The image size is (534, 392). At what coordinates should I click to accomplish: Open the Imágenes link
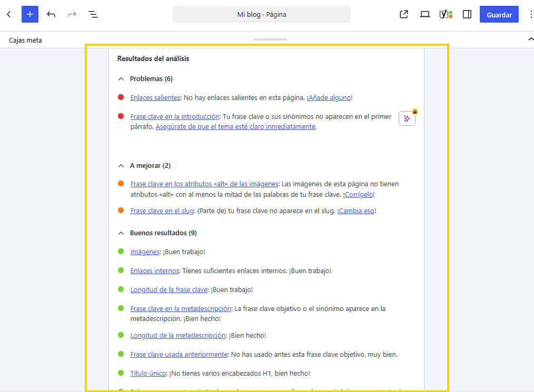[x=145, y=252]
